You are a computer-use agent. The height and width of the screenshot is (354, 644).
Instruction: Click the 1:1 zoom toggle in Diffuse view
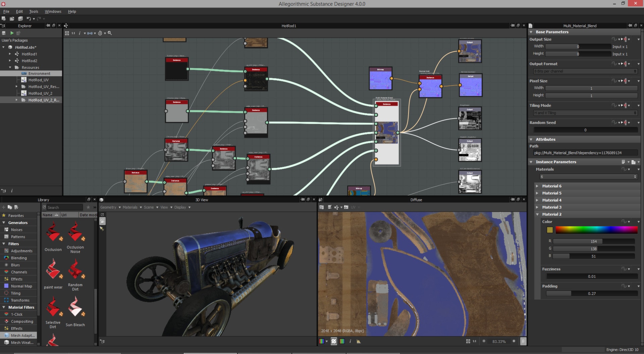[474, 341]
